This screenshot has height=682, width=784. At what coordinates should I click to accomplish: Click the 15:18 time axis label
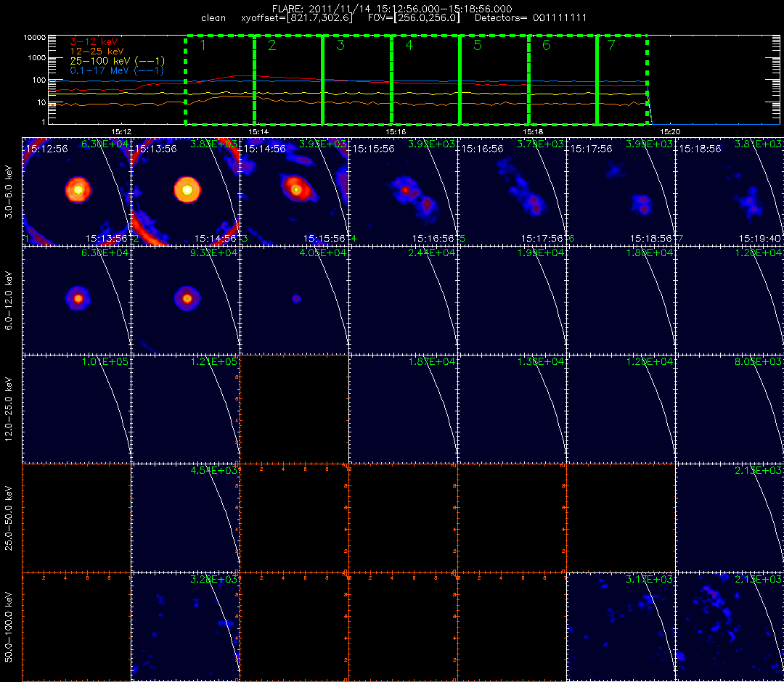[533, 131]
